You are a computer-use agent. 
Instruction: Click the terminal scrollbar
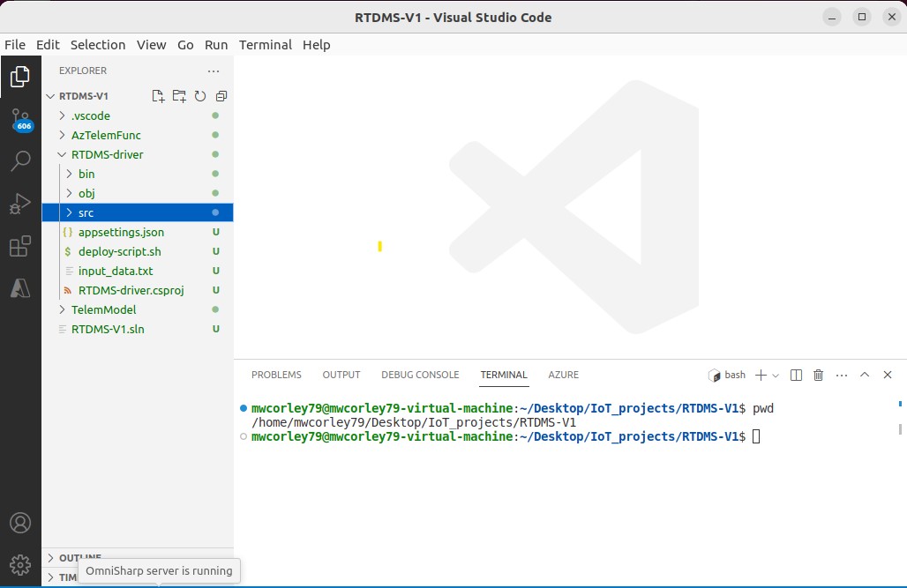[900, 429]
